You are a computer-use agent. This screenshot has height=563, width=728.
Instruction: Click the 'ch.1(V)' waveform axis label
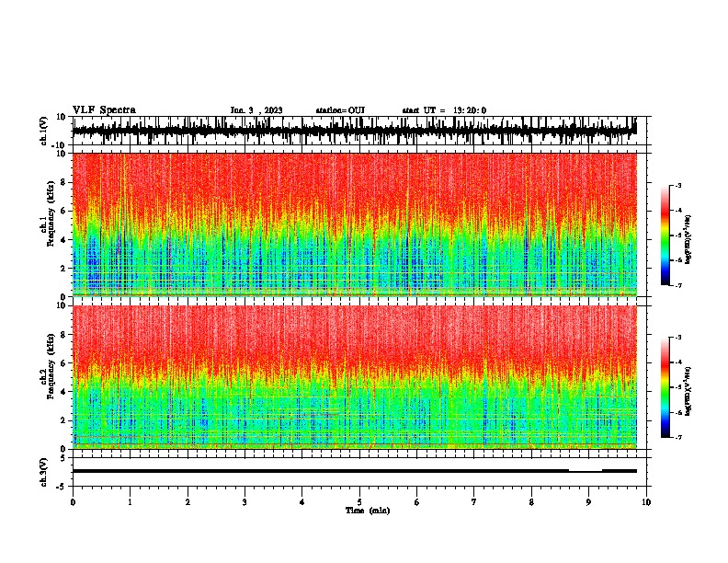click(x=45, y=132)
